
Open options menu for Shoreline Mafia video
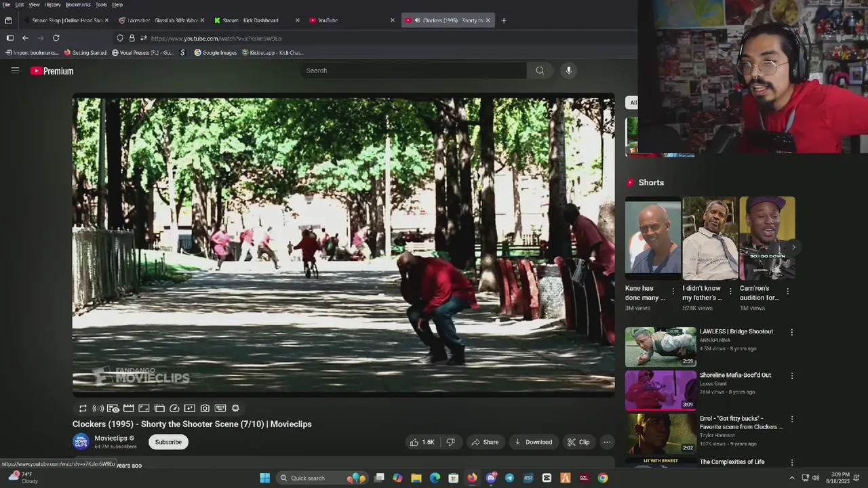point(791,375)
